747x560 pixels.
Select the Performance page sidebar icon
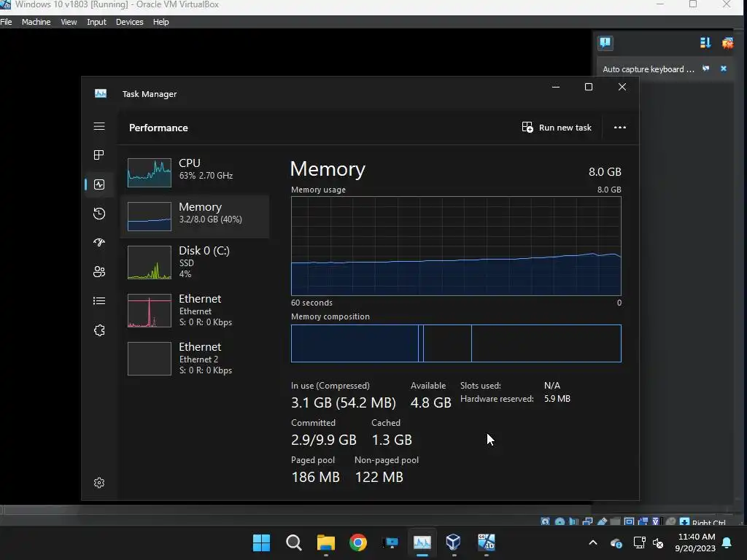[99, 184]
